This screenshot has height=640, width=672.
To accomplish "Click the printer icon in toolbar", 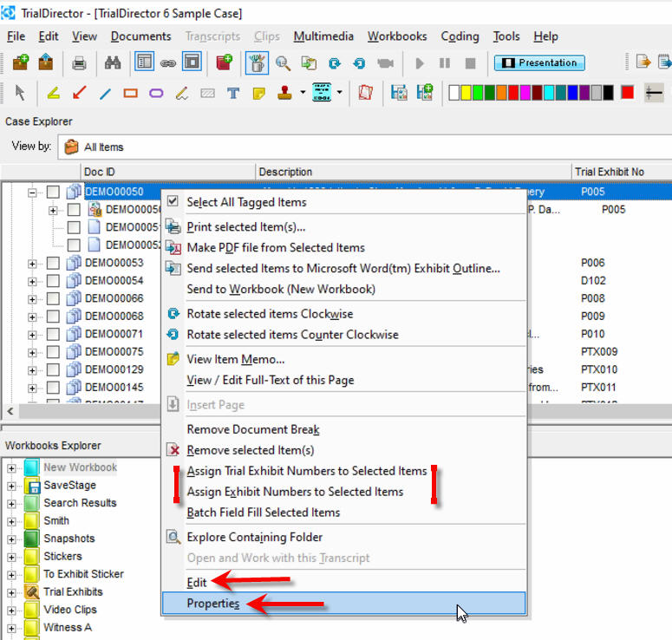I will (x=79, y=63).
